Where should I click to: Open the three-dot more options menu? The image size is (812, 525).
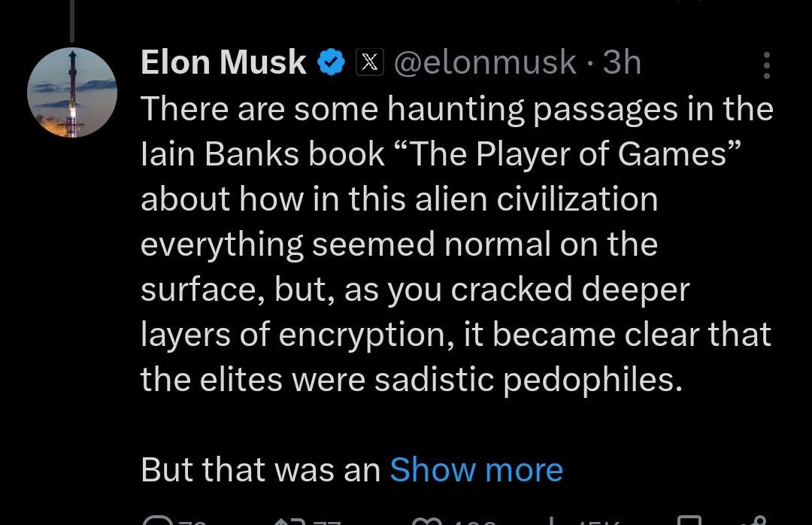(767, 65)
